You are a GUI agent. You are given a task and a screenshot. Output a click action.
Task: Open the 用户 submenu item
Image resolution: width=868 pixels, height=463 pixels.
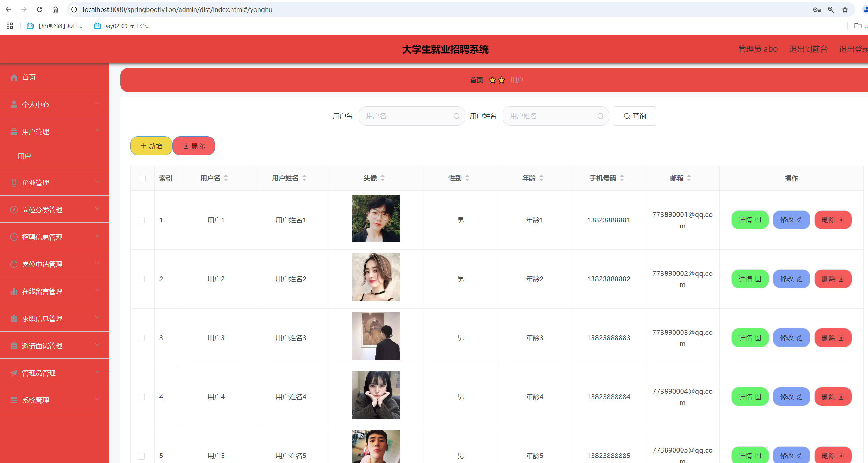pyautogui.click(x=24, y=156)
